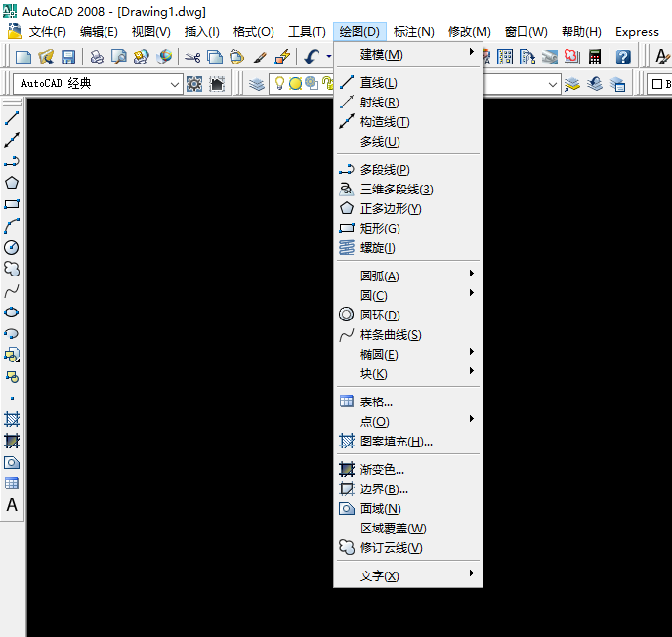Select the Construction line tool in left toolbar
672x637 pixels.
(12, 140)
